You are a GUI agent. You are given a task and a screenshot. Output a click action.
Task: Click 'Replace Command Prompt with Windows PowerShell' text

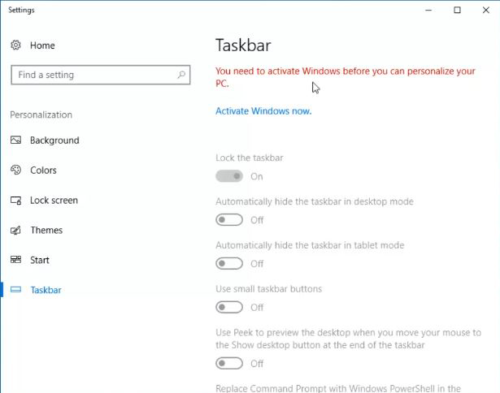338,388
